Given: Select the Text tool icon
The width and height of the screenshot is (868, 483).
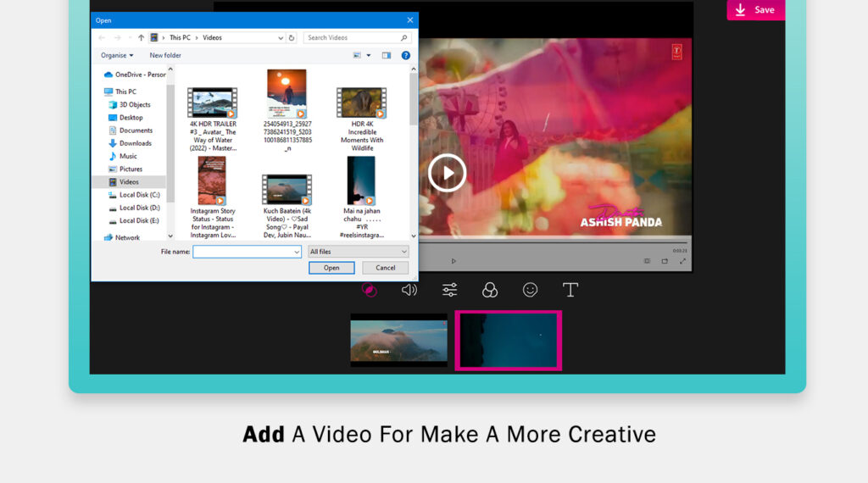Looking at the screenshot, I should click(x=570, y=290).
